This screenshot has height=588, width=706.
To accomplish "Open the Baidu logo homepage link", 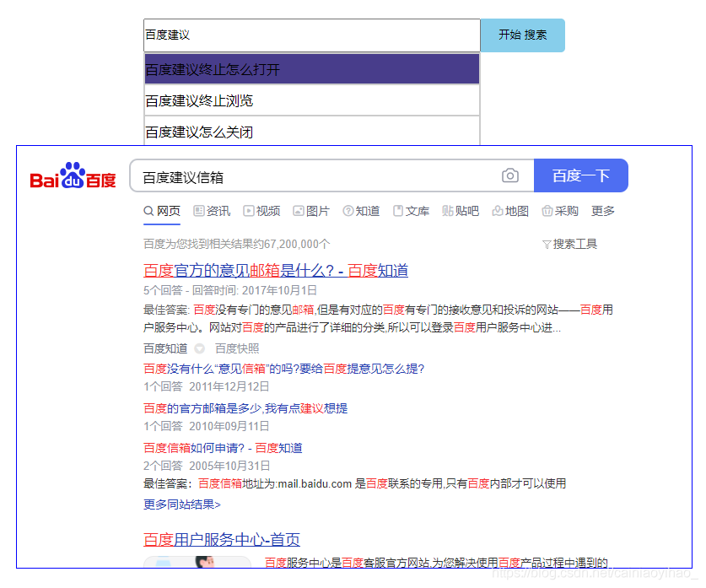I will pos(73,175).
